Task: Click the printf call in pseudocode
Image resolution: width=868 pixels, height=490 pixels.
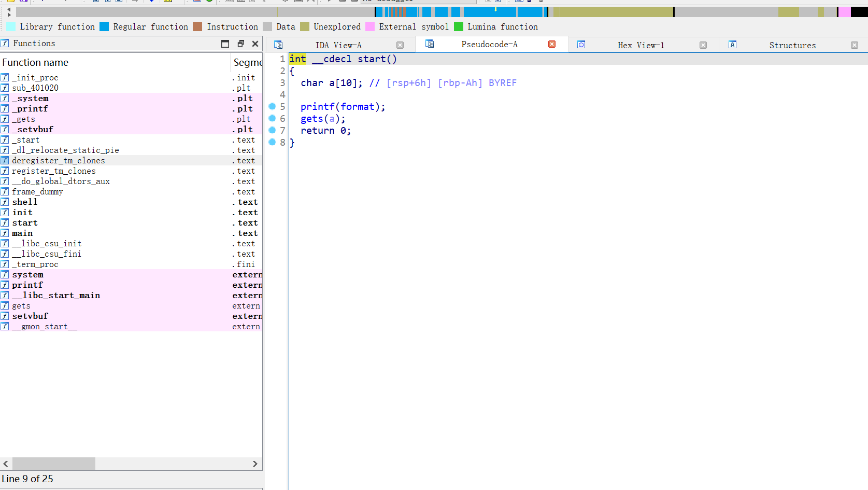Action: [318, 107]
